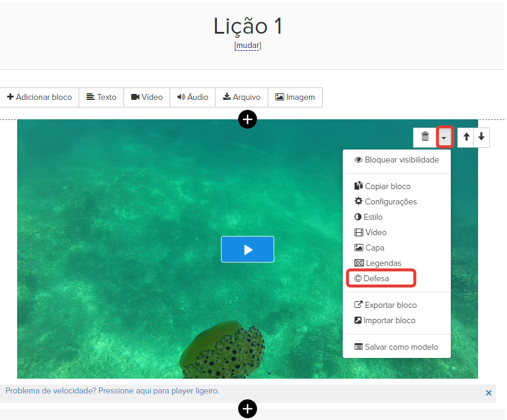Play the jellyfish video
The image size is (507, 420).
click(248, 249)
